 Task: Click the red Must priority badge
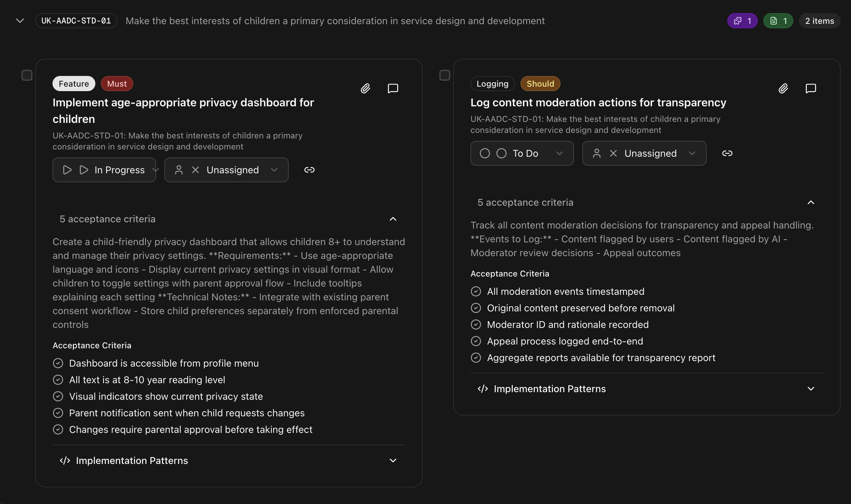pos(117,84)
